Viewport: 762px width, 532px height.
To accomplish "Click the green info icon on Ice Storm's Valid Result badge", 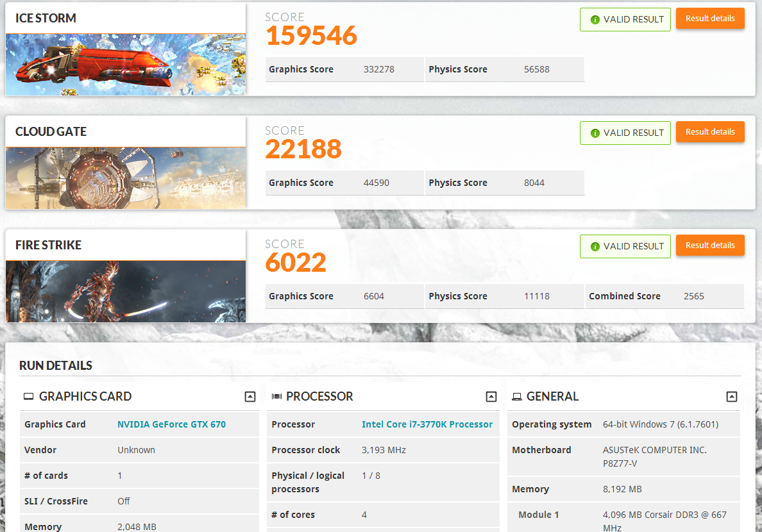I will point(595,20).
